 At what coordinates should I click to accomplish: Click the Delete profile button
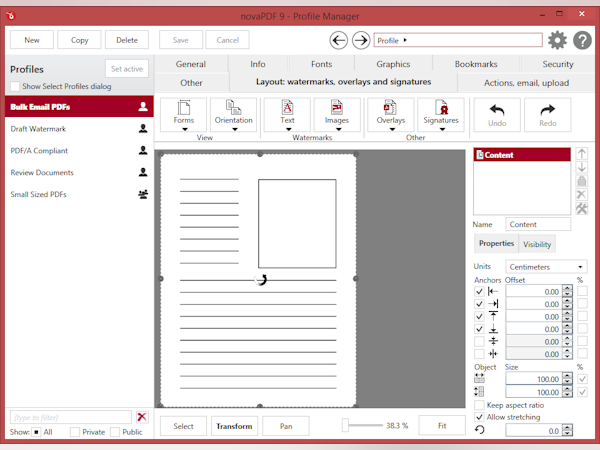coord(127,40)
